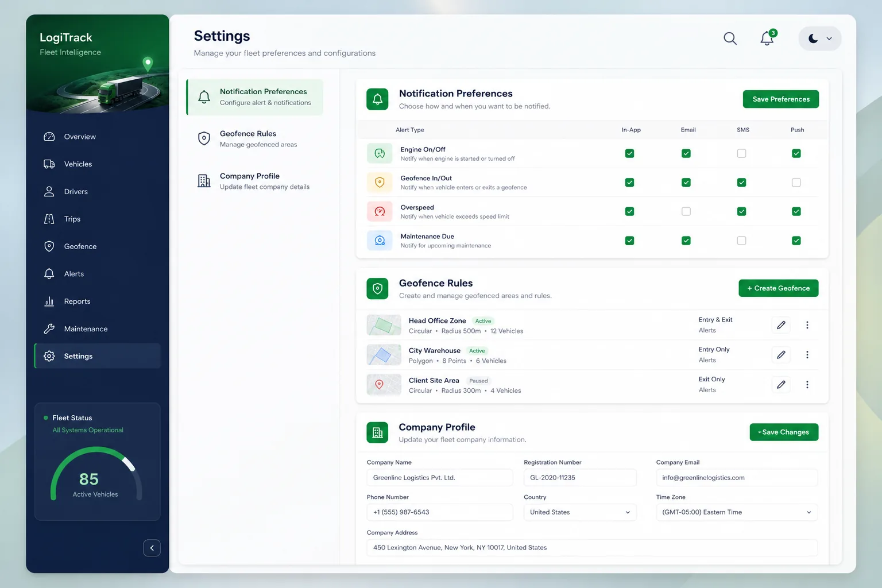Image resolution: width=882 pixels, height=588 pixels.
Task: Click the Phone Number input field
Action: (x=440, y=512)
